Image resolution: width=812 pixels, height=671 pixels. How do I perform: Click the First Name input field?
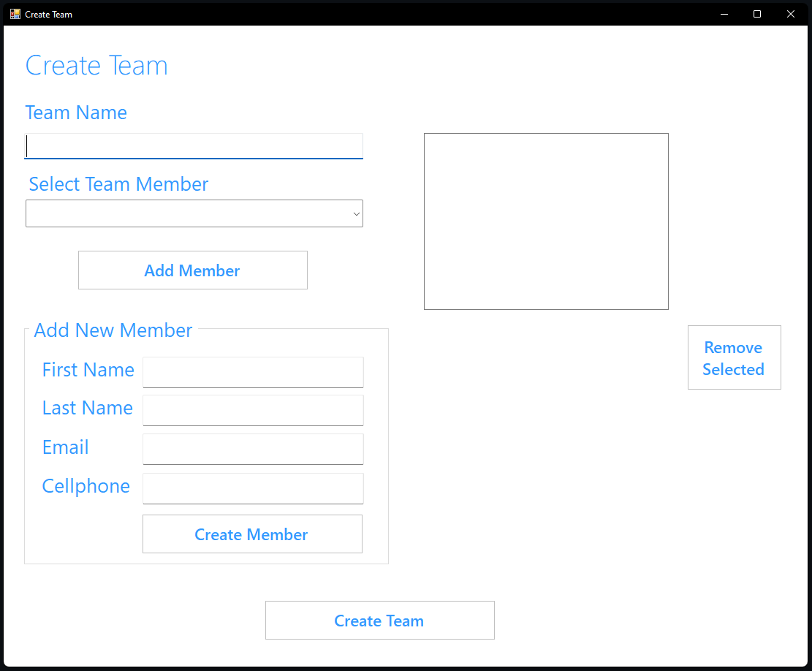[x=253, y=372]
